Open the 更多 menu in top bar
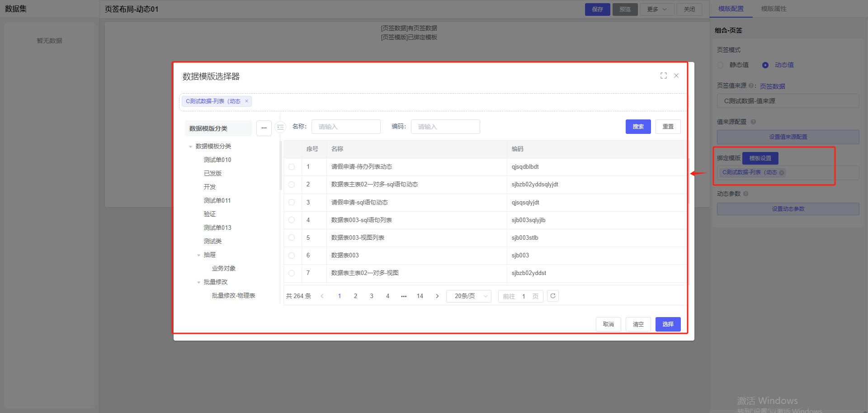This screenshot has height=413, width=868. [x=657, y=9]
